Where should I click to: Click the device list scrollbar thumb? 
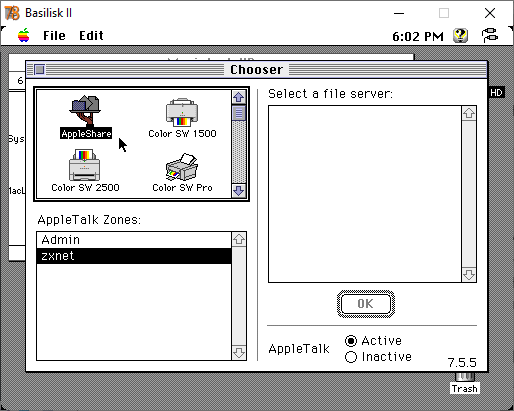(239, 113)
